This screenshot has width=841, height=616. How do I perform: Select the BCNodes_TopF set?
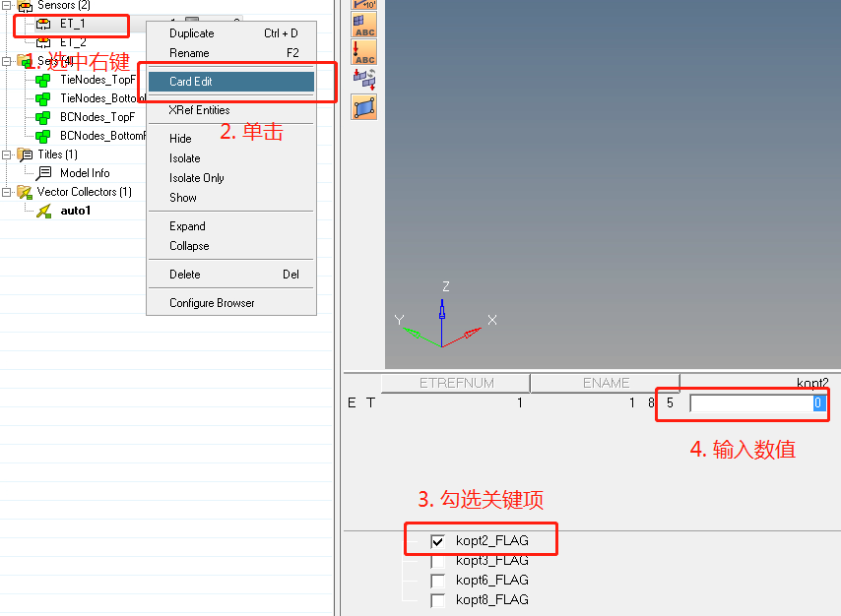tap(97, 117)
